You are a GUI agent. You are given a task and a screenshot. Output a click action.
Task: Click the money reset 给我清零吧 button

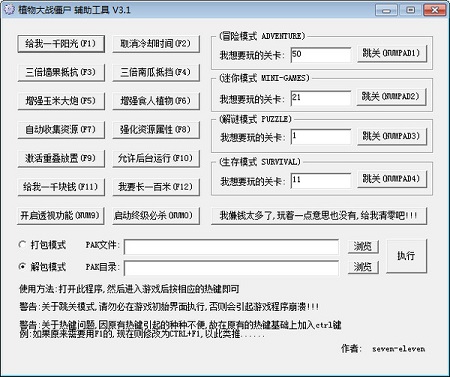click(x=319, y=216)
